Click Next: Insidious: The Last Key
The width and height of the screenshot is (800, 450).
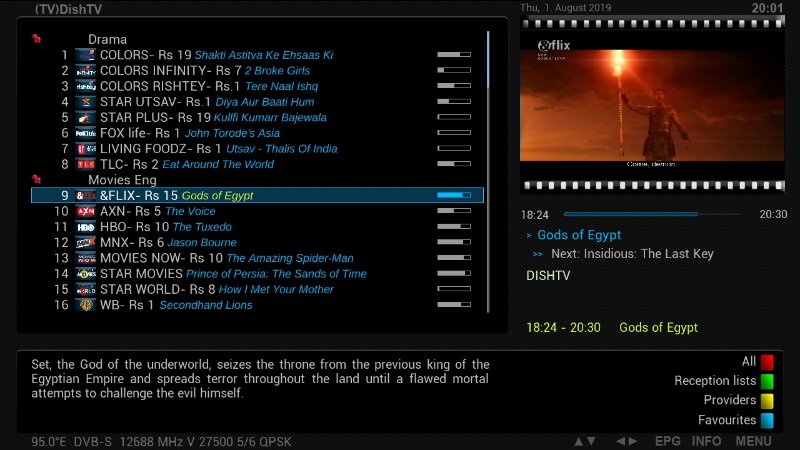click(632, 254)
